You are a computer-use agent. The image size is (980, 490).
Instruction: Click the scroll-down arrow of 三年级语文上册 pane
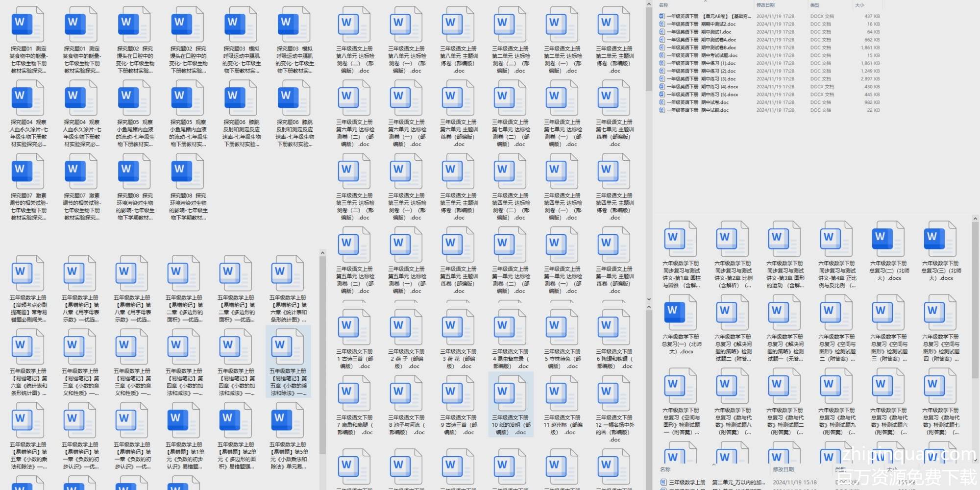(x=649, y=299)
